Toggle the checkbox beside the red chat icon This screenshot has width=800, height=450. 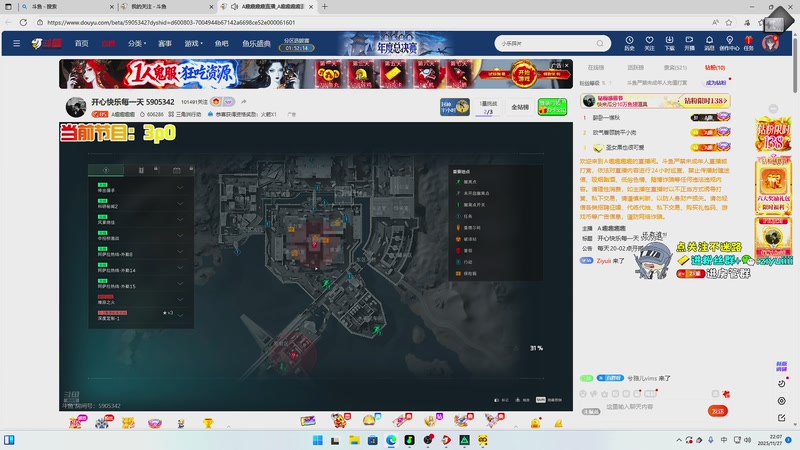click(715, 394)
